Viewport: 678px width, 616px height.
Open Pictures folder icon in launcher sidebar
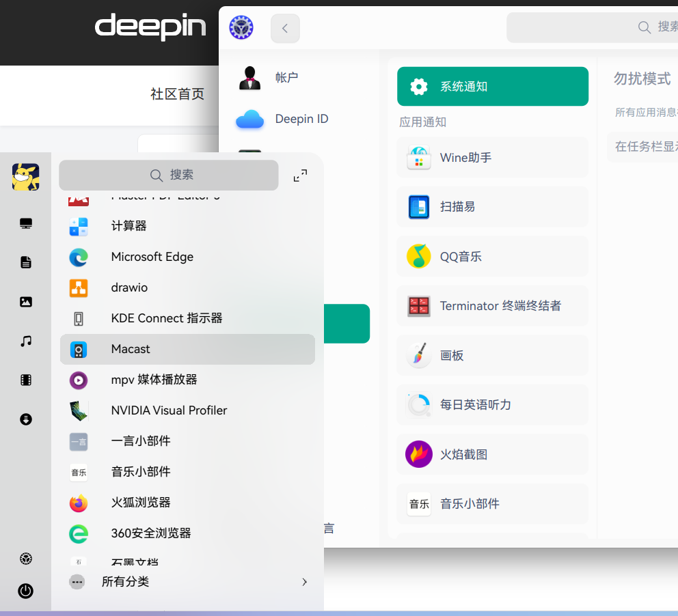click(x=26, y=302)
